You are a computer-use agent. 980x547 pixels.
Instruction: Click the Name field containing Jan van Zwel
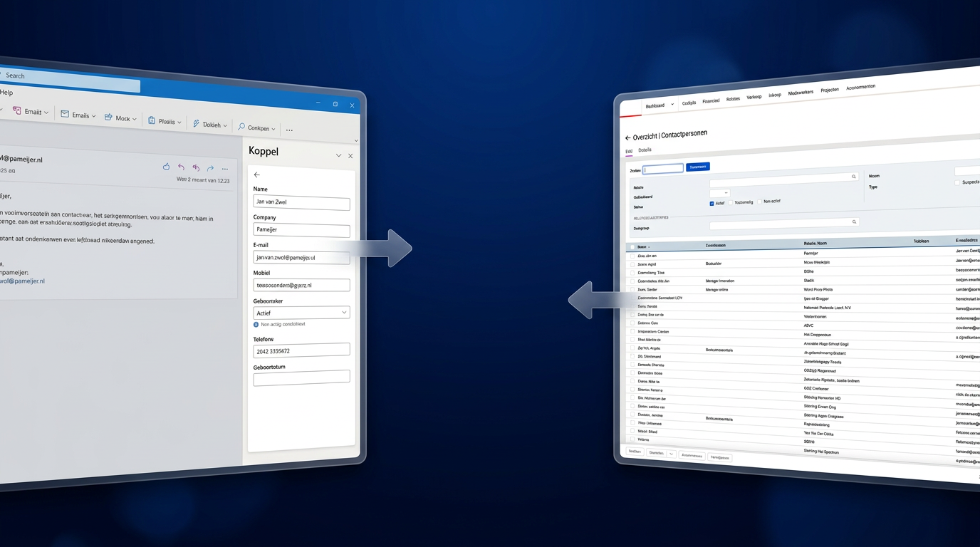click(x=301, y=202)
